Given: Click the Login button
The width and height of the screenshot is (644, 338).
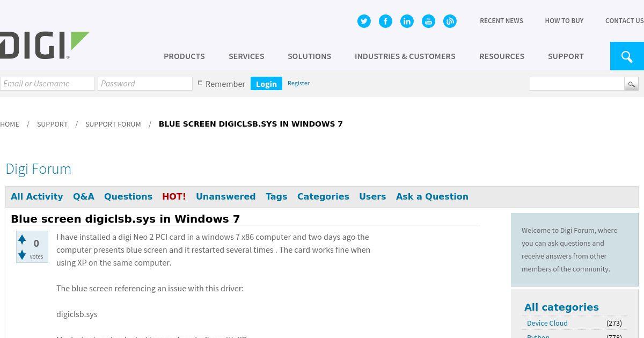Looking at the screenshot, I should coord(266,84).
